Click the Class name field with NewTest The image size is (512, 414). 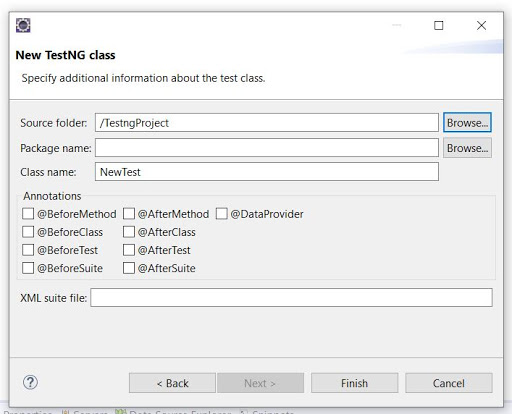pyautogui.click(x=267, y=172)
